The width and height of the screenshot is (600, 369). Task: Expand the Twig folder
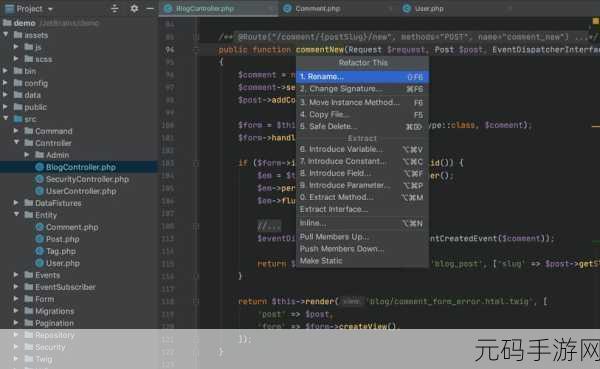tap(16, 359)
